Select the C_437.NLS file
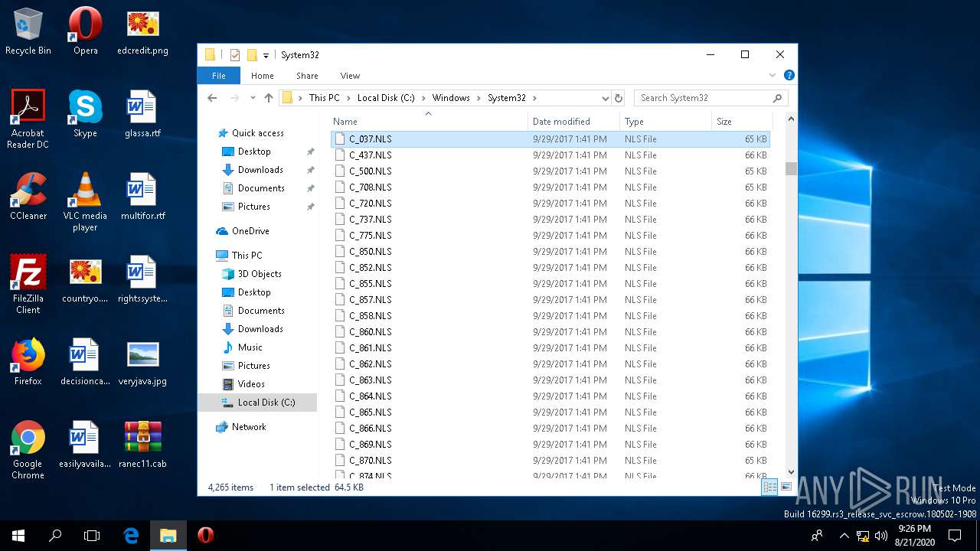Image resolution: width=980 pixels, height=551 pixels. [550, 155]
